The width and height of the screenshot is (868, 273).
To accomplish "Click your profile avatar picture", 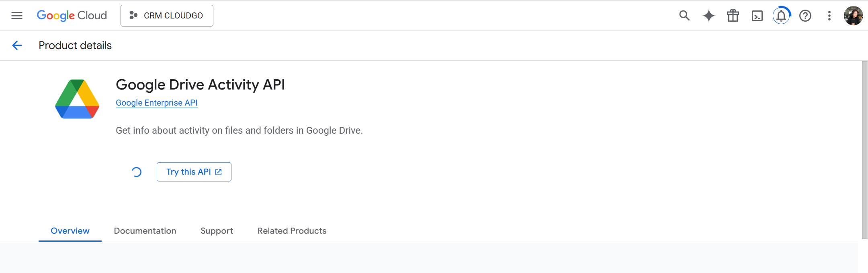I will point(854,16).
